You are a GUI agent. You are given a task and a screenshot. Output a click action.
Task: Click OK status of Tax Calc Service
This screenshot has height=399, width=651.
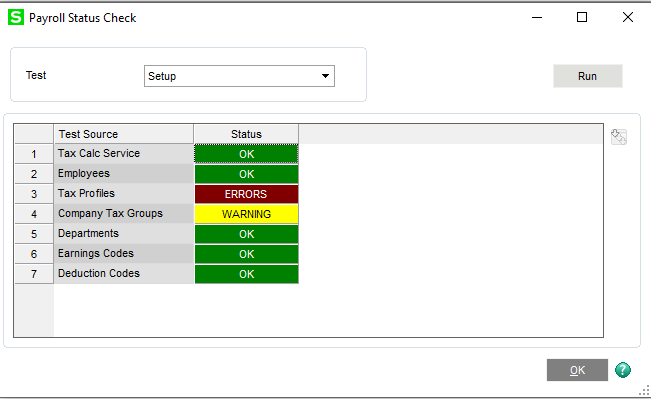click(x=247, y=154)
